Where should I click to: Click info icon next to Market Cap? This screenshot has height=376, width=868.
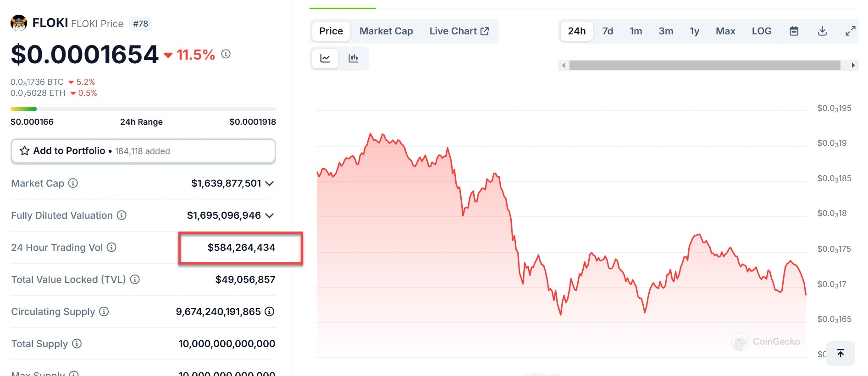tap(73, 183)
